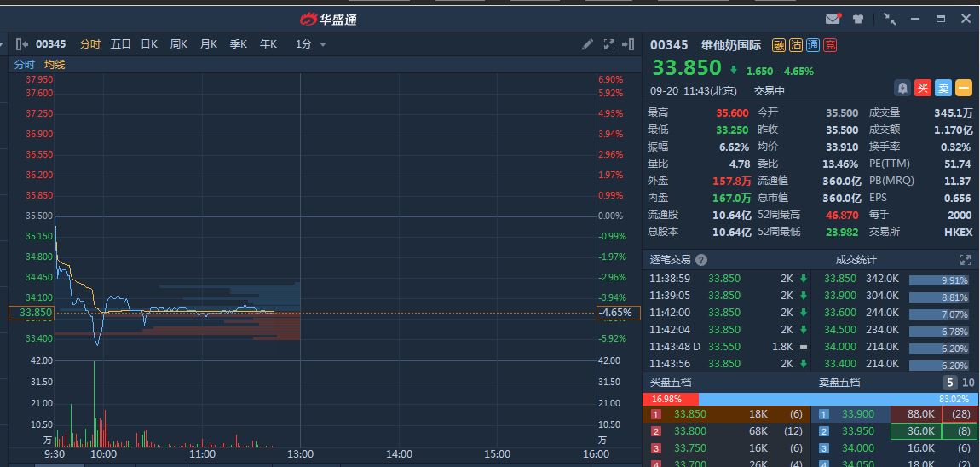Select bid level 3 at 33.750
Screen dimensions: 980x467
(x=726, y=447)
